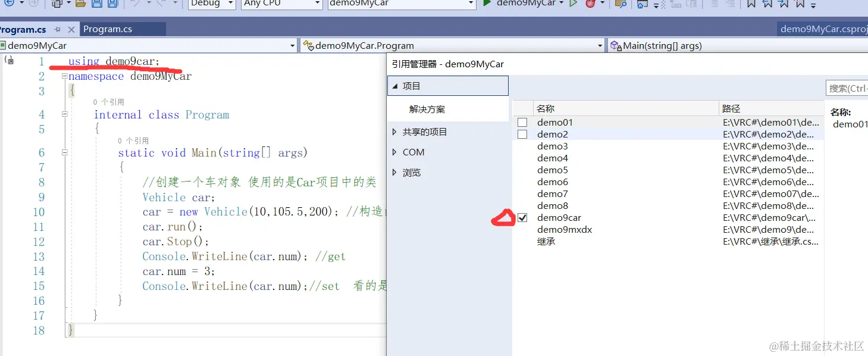Select 解决方案 under 项目
The height and width of the screenshot is (356, 868).
(427, 110)
